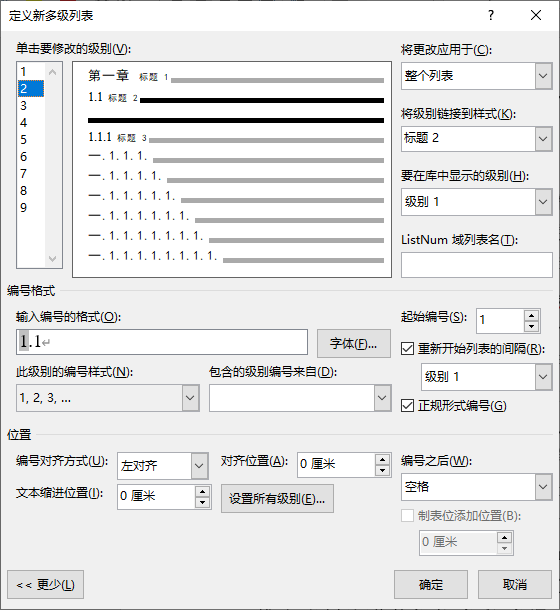Increase the 起始编号 value with up arrow

tap(531, 315)
